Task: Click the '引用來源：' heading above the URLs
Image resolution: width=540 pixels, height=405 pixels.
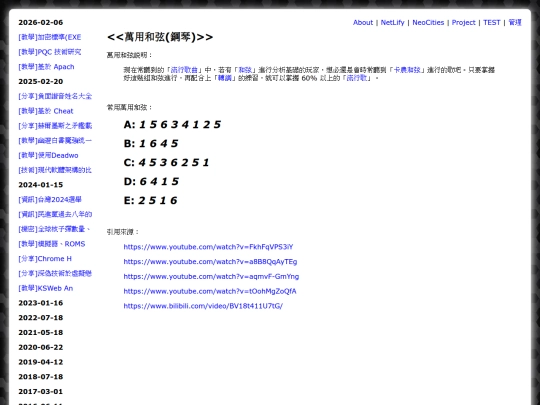Action: click(x=123, y=232)
